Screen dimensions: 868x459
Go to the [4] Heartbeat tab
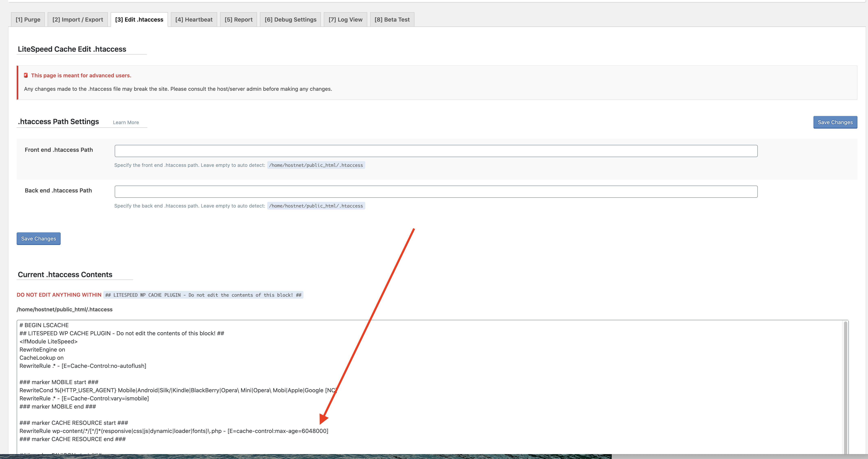(x=194, y=20)
